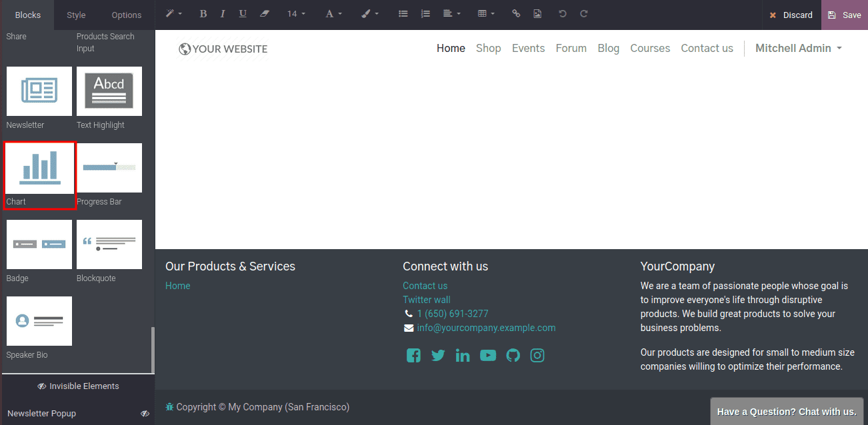Select the Badge block
This screenshot has height=425, width=868.
(39, 244)
